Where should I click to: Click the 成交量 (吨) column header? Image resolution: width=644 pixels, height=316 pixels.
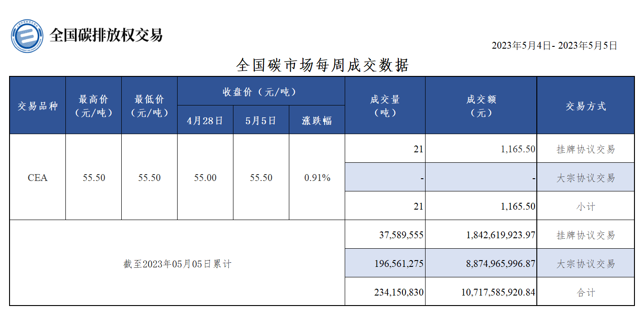pos(385,105)
